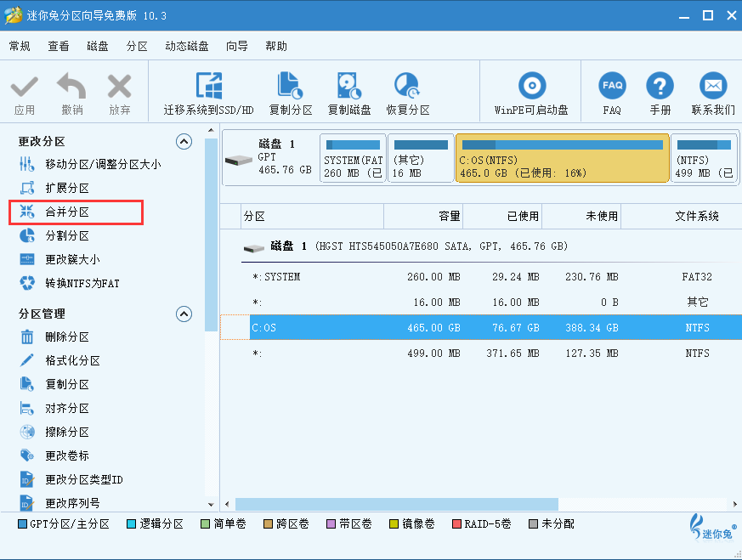
Task: Sort by the 文件系统 column header
Action: point(682,216)
